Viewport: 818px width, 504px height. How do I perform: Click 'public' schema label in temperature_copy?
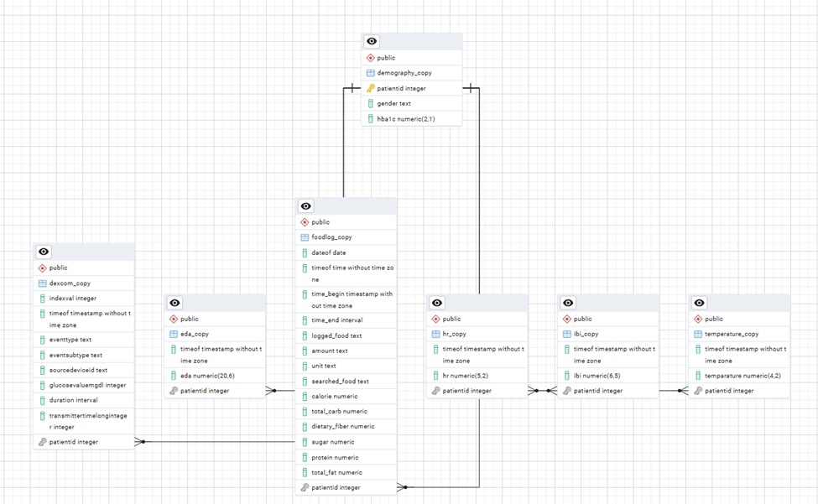point(714,319)
